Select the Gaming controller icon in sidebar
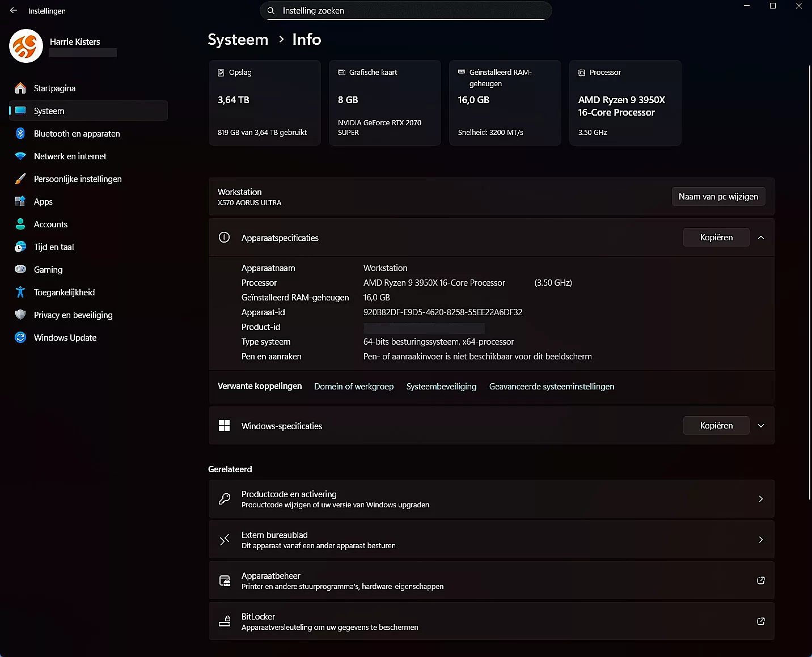Viewport: 812px width, 657px height. (x=20, y=269)
